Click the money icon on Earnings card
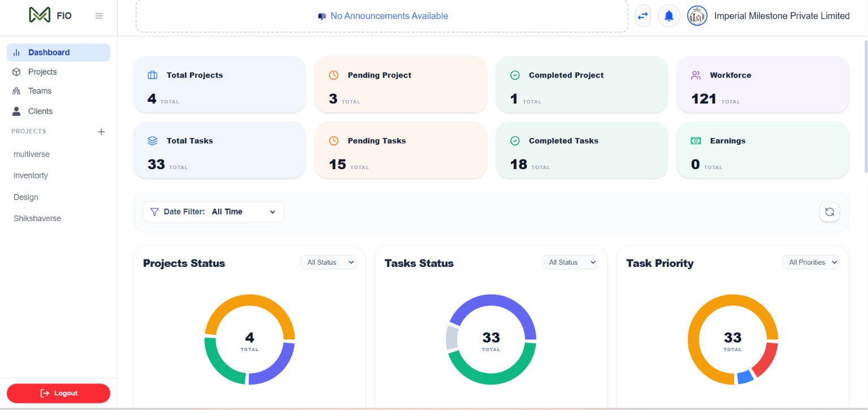868x410 pixels. [x=696, y=141]
